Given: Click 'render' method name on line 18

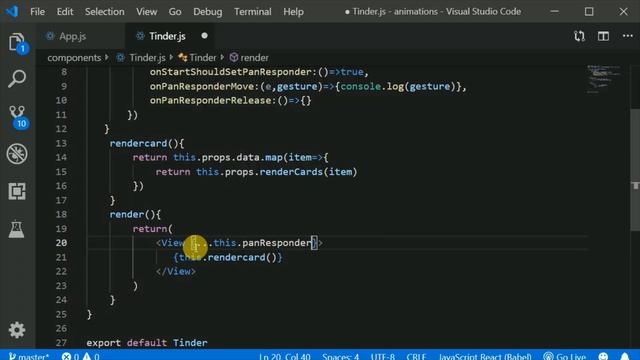Looking at the screenshot, I should [x=127, y=214].
